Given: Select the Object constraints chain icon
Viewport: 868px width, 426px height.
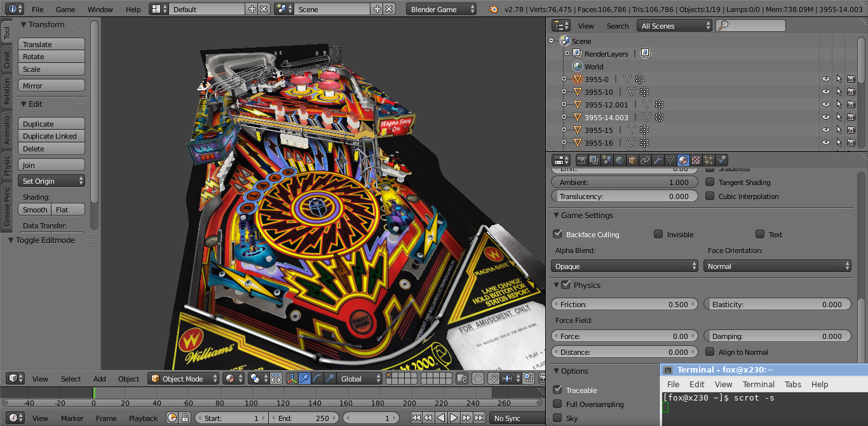Looking at the screenshot, I should [645, 160].
